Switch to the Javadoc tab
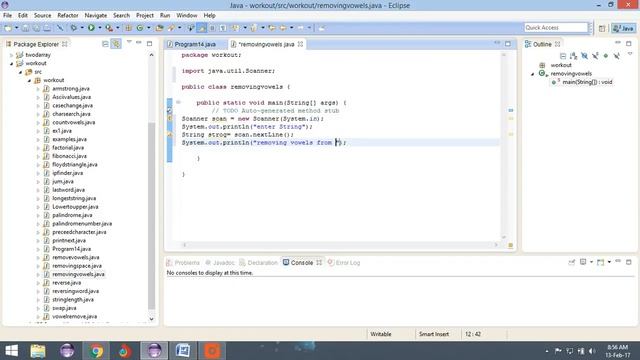Screen dimensions: 640x360 [x=220, y=262]
